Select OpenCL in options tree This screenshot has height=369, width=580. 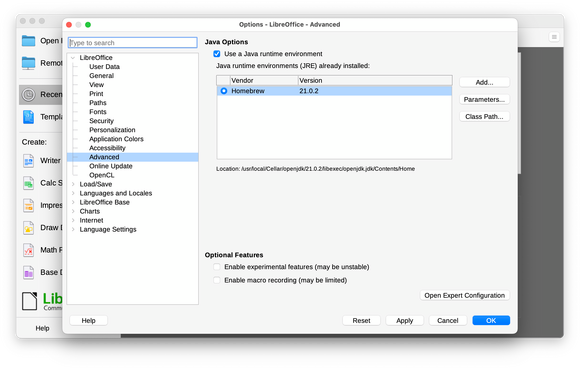pos(101,175)
